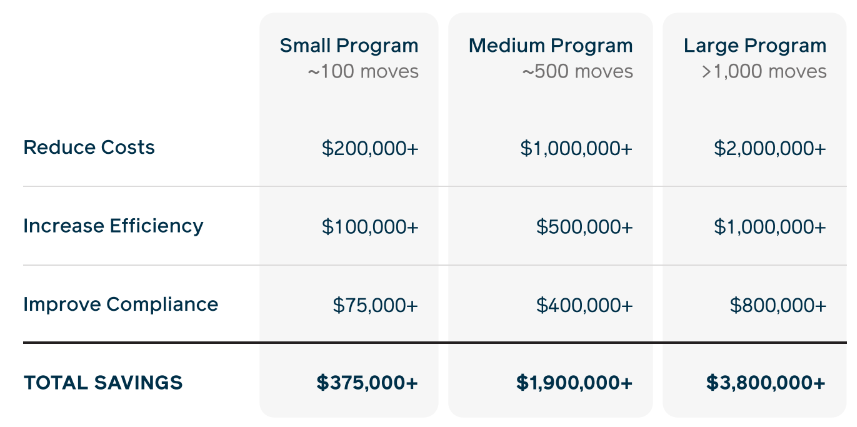Click the $400,000+ Medium Program value

tap(584, 304)
